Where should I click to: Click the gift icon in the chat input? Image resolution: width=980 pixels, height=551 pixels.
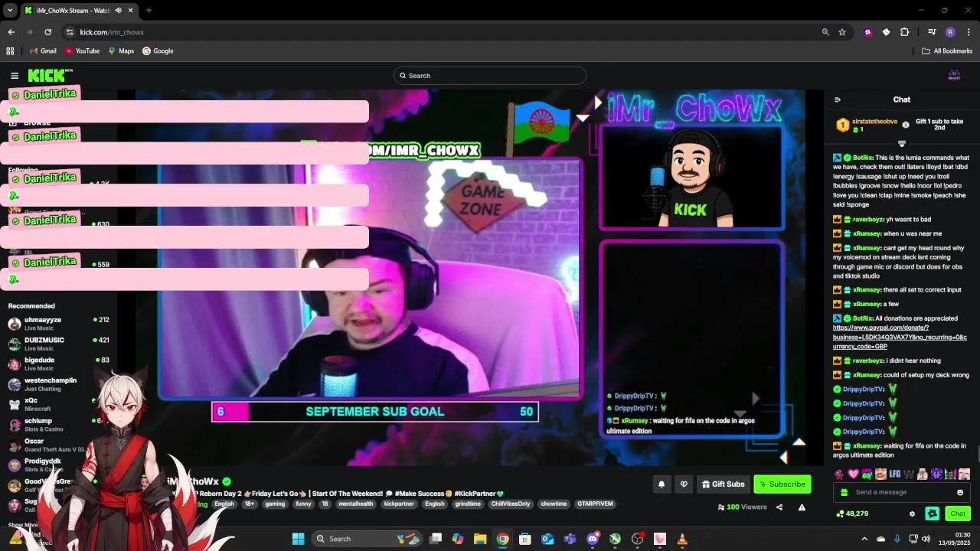coord(844,492)
